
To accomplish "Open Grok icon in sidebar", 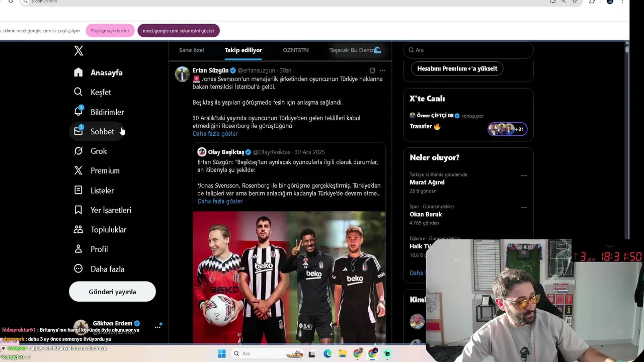I will [x=78, y=151].
